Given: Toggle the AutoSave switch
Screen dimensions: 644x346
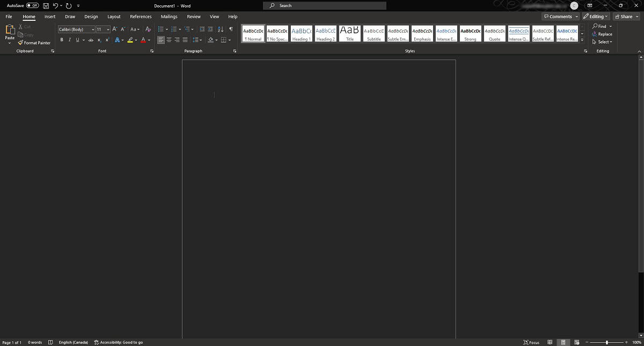Looking at the screenshot, I should [32, 5].
